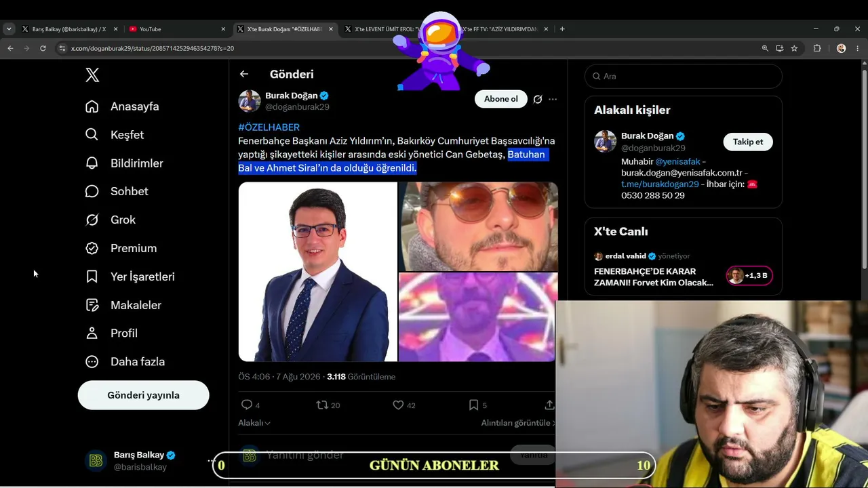Open the Yer İşaretleri bookmark icon
Viewport: 868px width, 488px height.
point(92,277)
